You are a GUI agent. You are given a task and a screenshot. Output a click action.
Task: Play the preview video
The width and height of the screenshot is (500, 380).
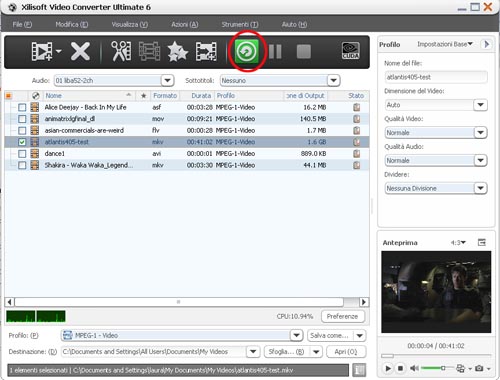tap(388, 368)
